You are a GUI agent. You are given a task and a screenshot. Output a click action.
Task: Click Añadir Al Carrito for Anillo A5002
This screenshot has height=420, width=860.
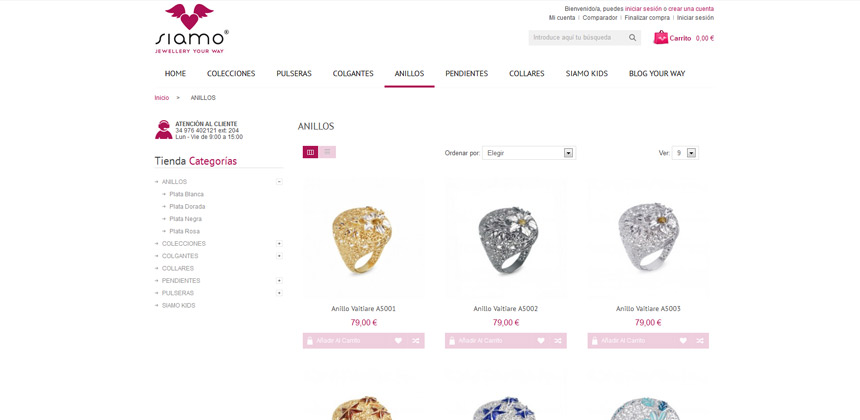tap(480, 340)
